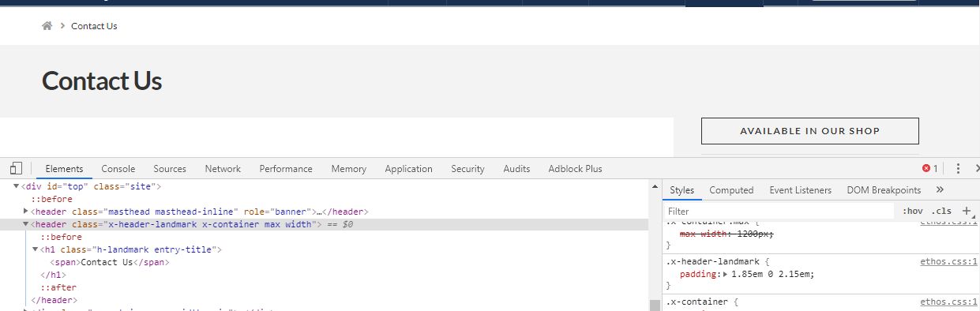Select the closing </header> tag row

point(54,300)
